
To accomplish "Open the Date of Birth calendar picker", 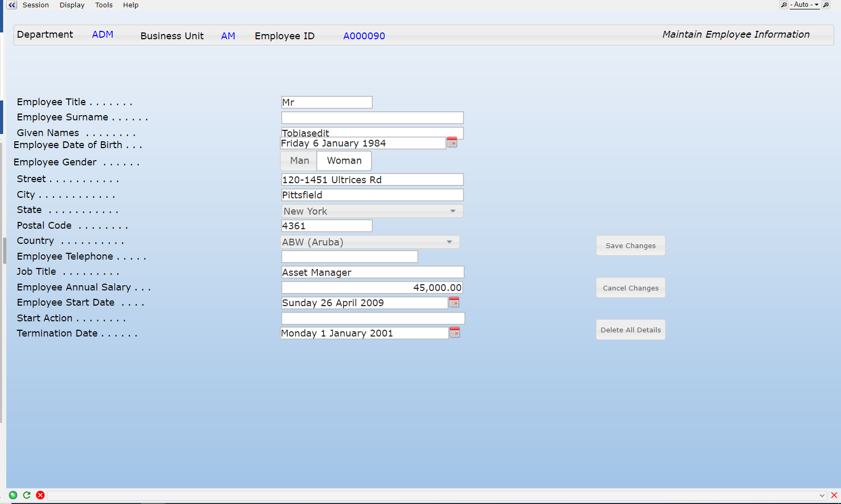I will 452,142.
